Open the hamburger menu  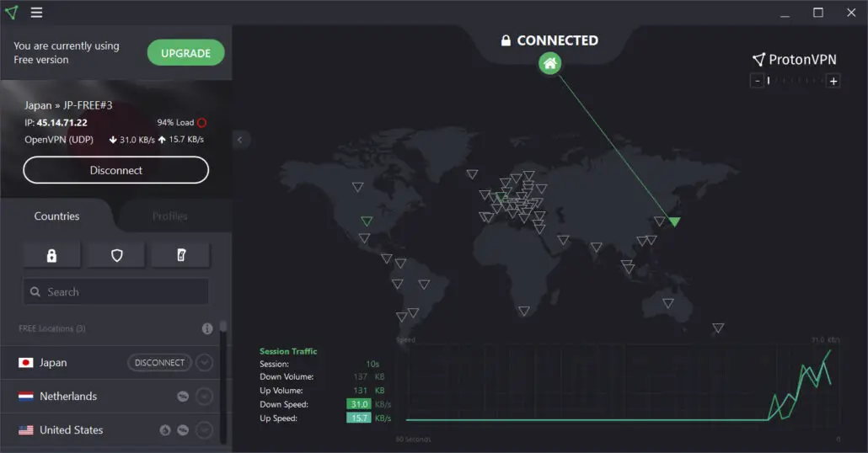pyautogui.click(x=36, y=12)
